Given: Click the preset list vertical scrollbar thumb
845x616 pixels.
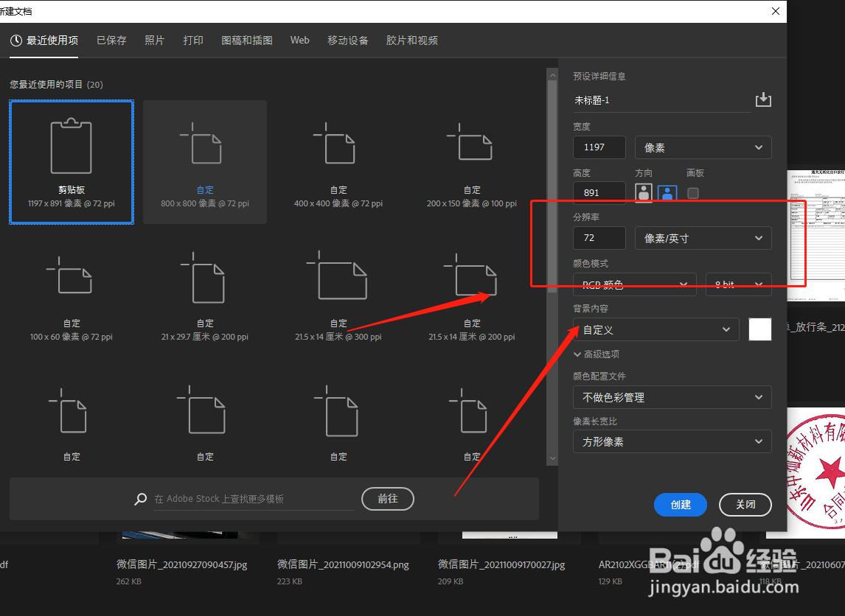Looking at the screenshot, I should pos(552,187).
